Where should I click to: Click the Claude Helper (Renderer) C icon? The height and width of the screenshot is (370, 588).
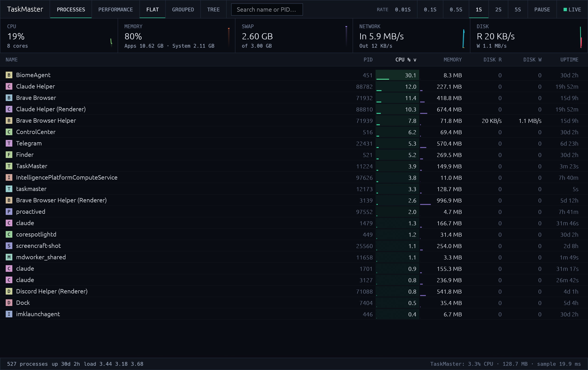(x=9, y=109)
